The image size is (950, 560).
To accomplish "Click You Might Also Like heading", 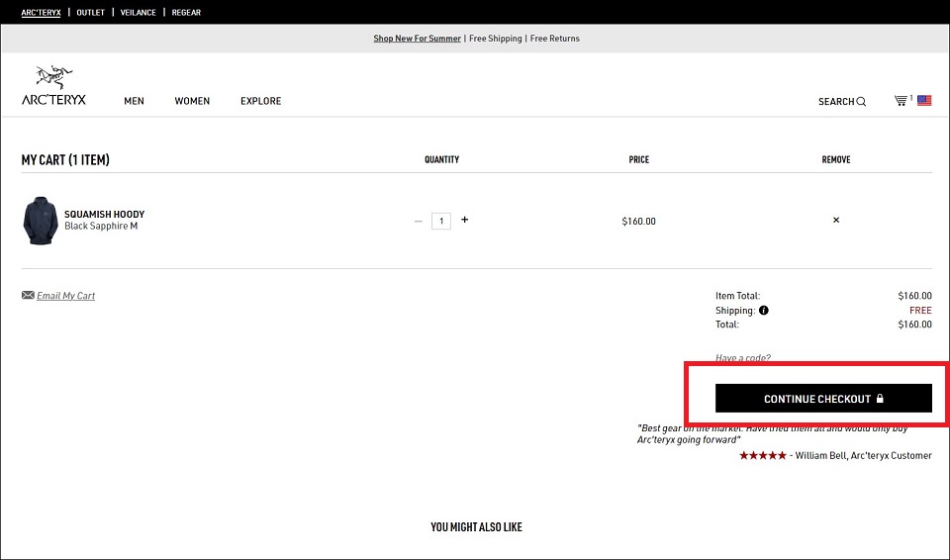I will (x=476, y=527).
